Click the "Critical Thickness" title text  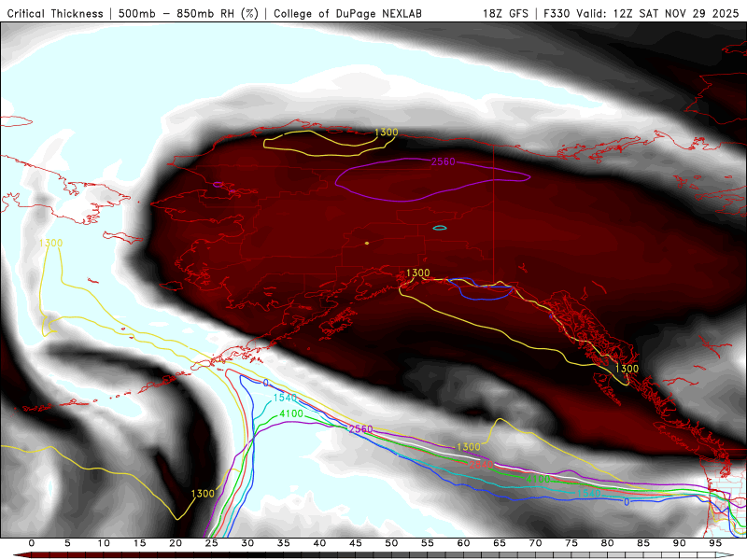55,14
